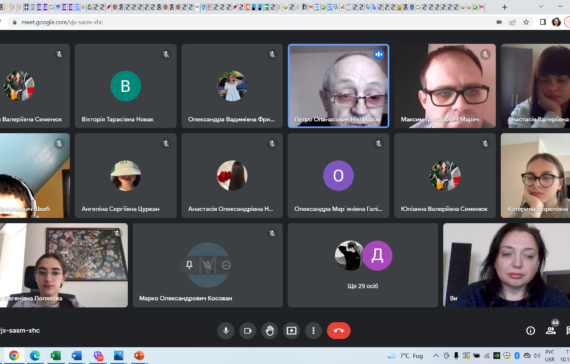Raise hand using the hand button
This screenshot has height=364, width=570.
point(269,331)
